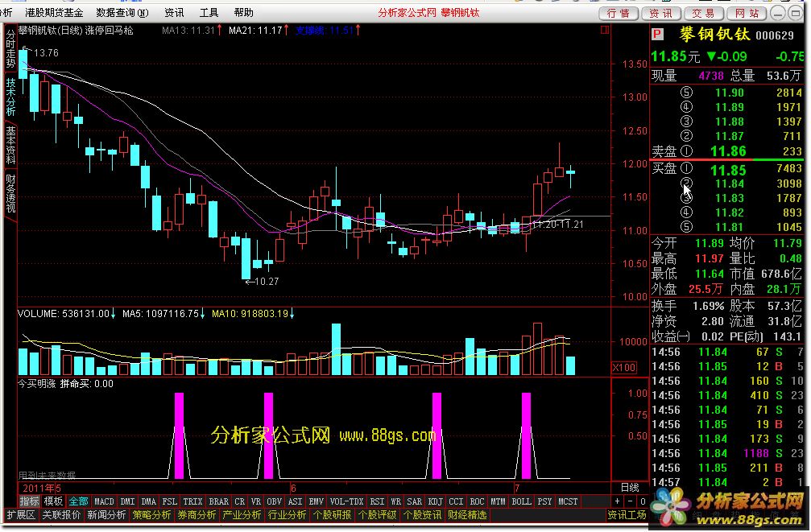
Task: Choose the WR indicator
Action: (396, 501)
